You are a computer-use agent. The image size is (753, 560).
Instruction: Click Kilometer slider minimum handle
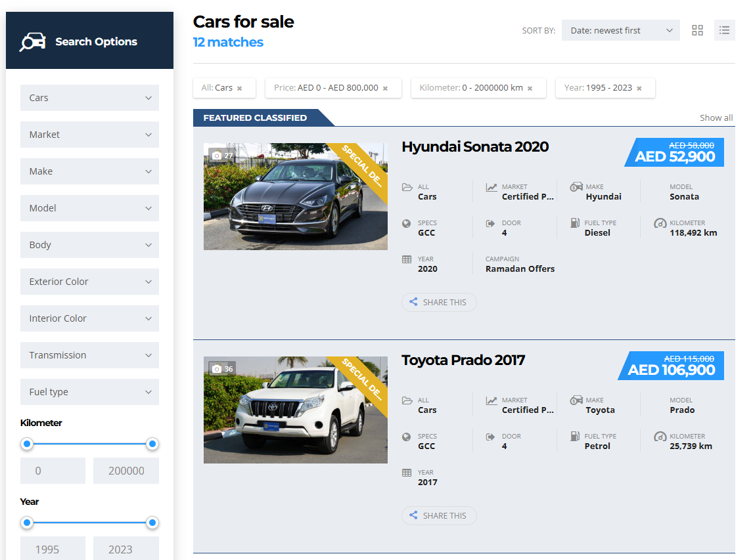pos(28,444)
